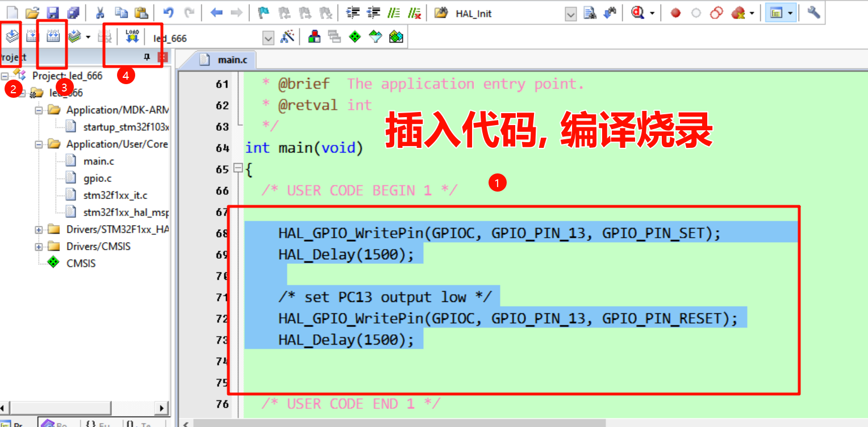868x427 pixels.
Task: Paste from clipboard
Action: coord(141,13)
